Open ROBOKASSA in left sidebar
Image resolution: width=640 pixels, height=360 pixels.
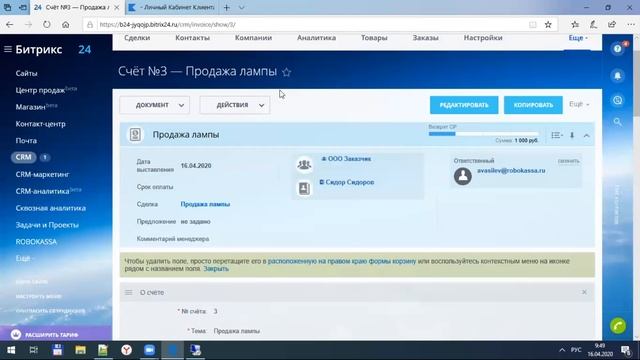(36, 242)
